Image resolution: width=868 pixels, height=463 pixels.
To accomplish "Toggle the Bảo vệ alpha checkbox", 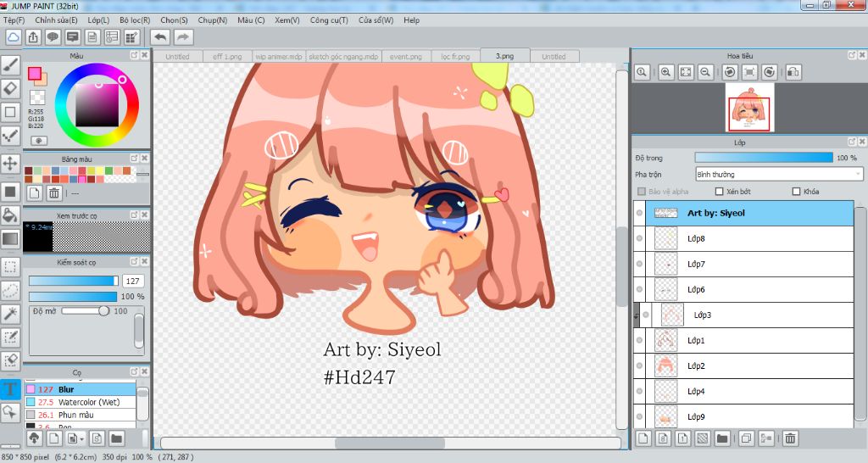I will 642,192.
